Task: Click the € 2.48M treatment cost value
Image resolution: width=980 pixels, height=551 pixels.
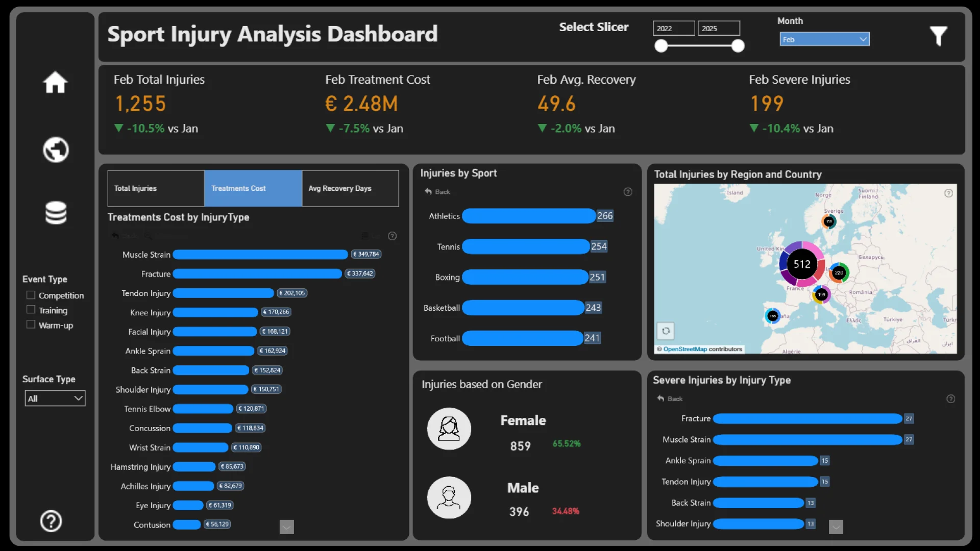Action: (361, 104)
